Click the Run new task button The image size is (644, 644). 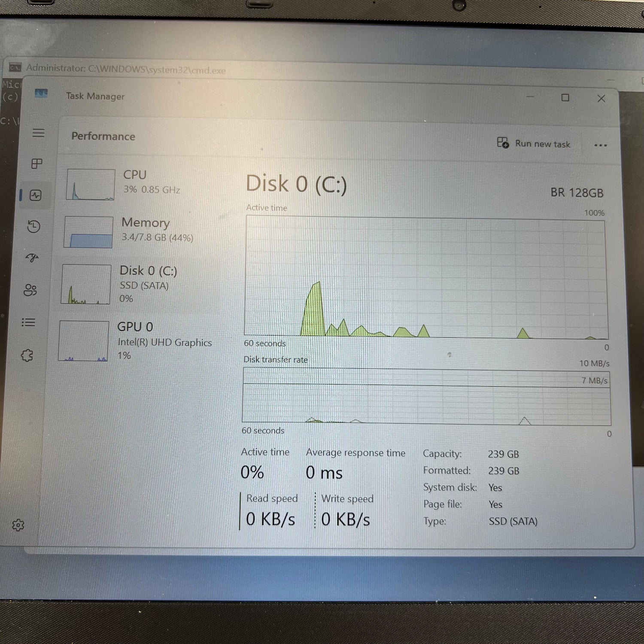[534, 143]
